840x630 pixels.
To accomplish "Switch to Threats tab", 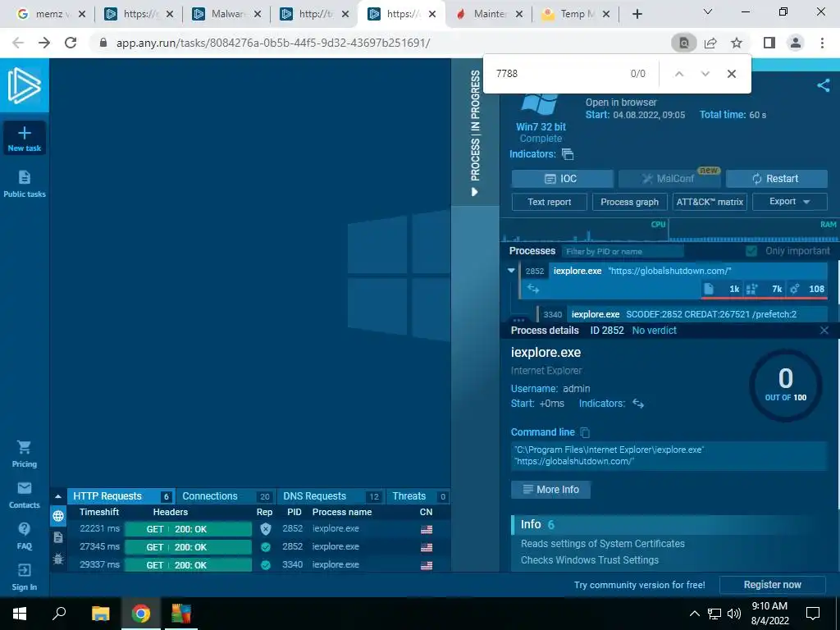I will click(418, 496).
